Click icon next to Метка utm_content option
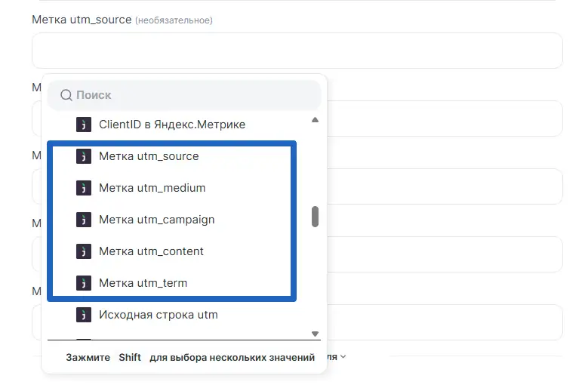Image resolution: width=588 pixels, height=391 pixels. tap(84, 251)
